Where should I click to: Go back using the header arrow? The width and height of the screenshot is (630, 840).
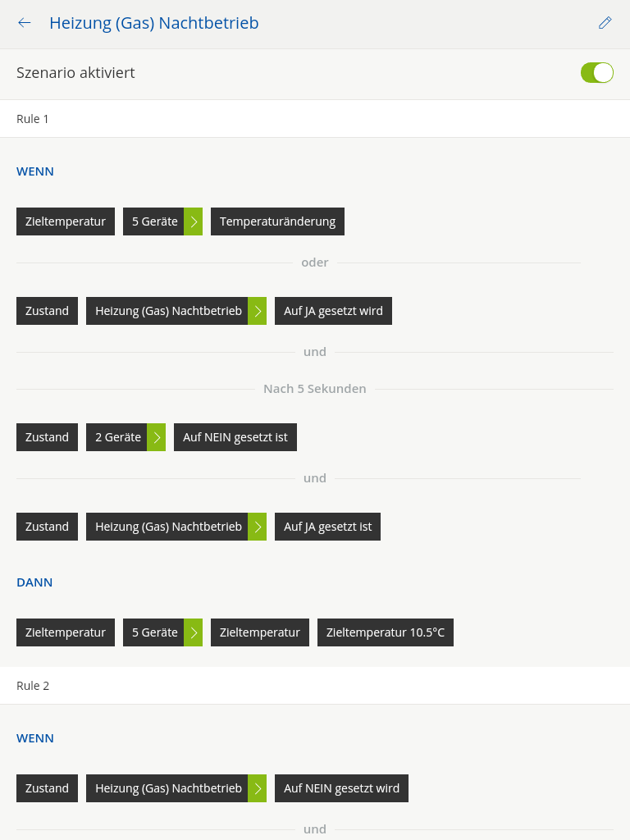pyautogui.click(x=24, y=22)
